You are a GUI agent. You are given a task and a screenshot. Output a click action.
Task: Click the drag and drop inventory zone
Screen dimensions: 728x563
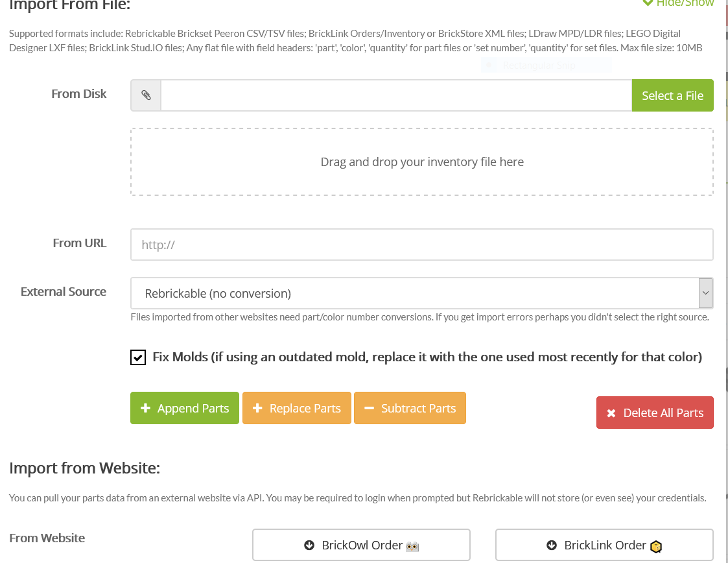click(x=421, y=162)
